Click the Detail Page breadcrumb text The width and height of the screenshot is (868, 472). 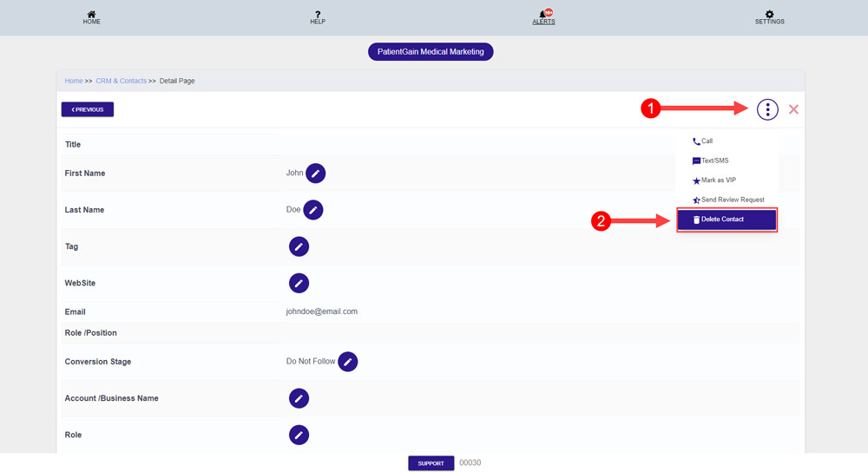pyautogui.click(x=177, y=81)
